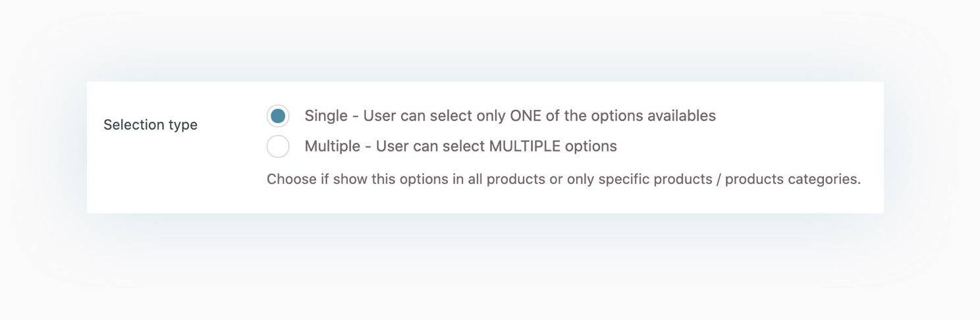The image size is (980, 320).
Task: Select the Multiple selection type radio button
Action: [x=278, y=146]
